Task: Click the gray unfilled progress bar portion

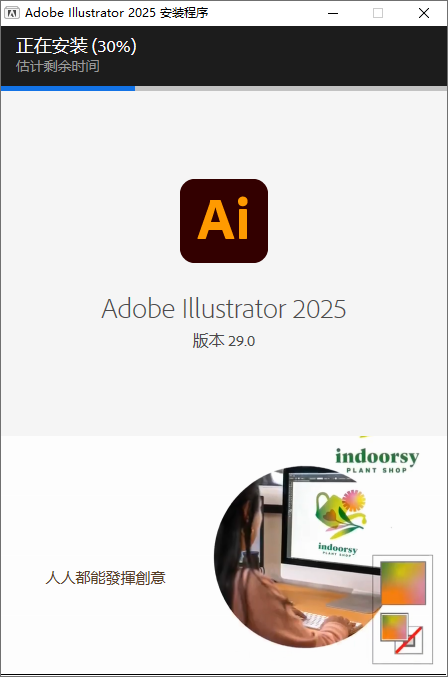Action: point(290,89)
